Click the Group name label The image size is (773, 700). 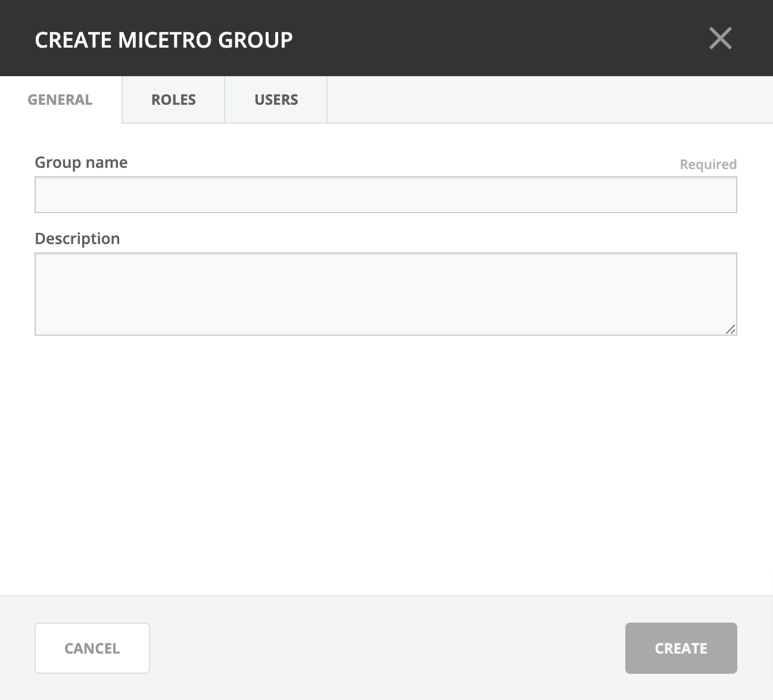[81, 162]
